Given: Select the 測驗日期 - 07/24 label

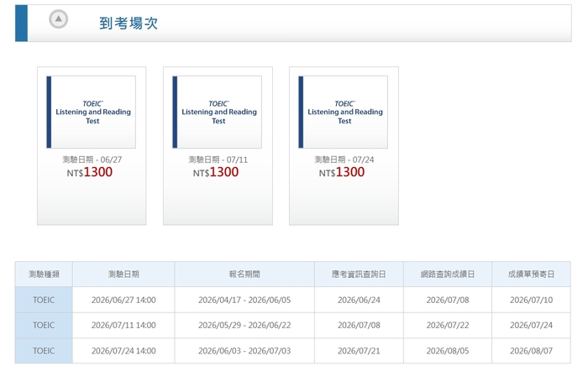Looking at the screenshot, I should coord(344,159).
